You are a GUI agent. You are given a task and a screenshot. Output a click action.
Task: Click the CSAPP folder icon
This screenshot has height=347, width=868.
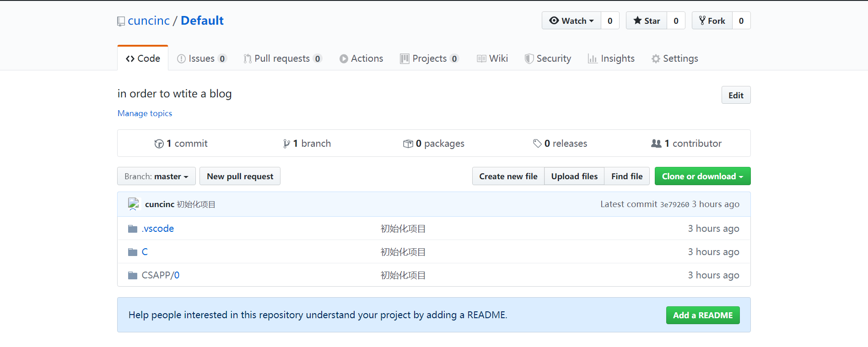(133, 275)
